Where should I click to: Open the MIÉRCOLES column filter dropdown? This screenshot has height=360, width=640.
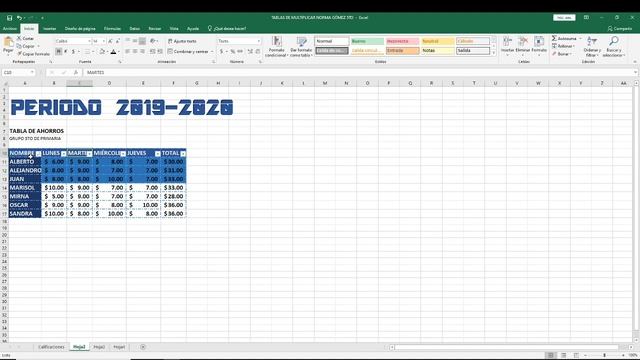click(123, 154)
